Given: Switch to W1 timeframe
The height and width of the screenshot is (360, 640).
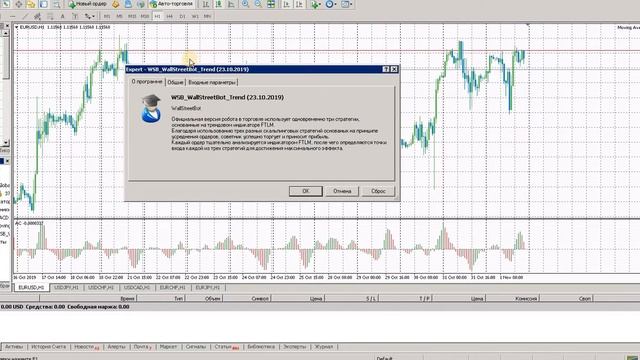Looking at the screenshot, I should [x=195, y=16].
